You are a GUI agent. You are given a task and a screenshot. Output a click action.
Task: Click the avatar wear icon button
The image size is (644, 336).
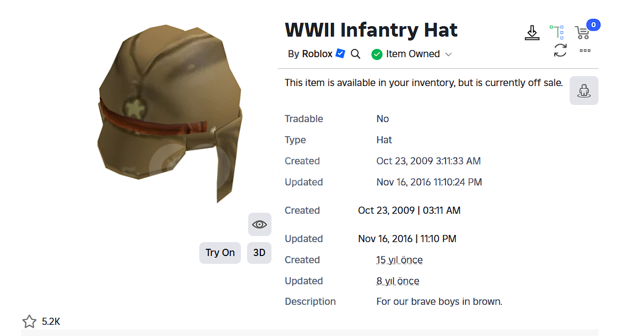point(583,91)
